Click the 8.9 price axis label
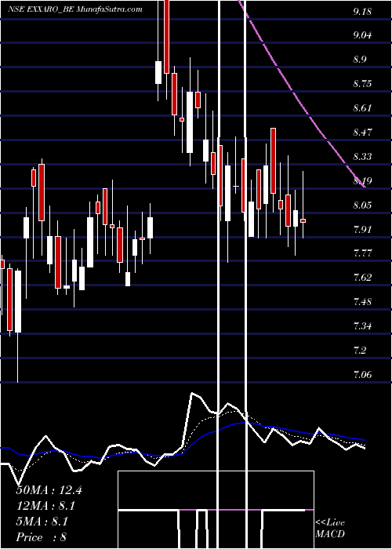 tap(360, 60)
